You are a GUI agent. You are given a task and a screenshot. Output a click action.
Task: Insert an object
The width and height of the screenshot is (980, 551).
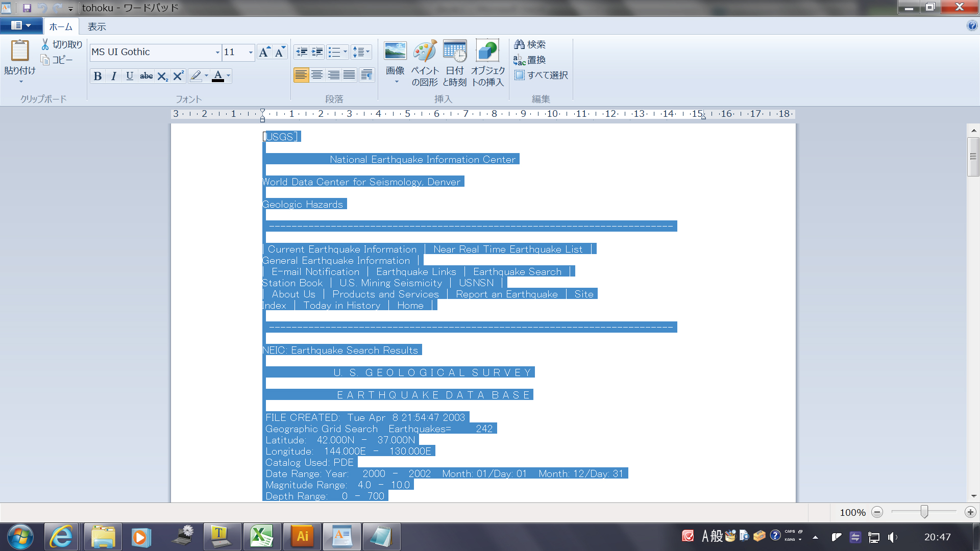487,63
